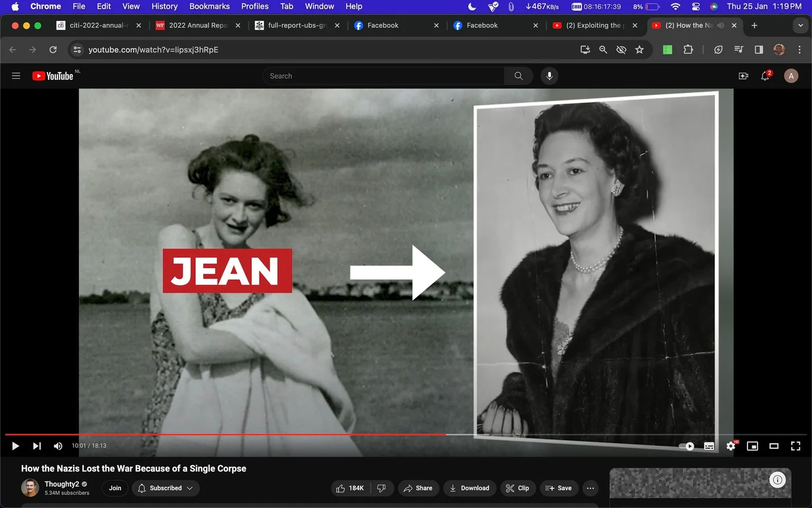Image resolution: width=812 pixels, height=508 pixels.
Task: Enter full screen mode
Action: pos(796,446)
